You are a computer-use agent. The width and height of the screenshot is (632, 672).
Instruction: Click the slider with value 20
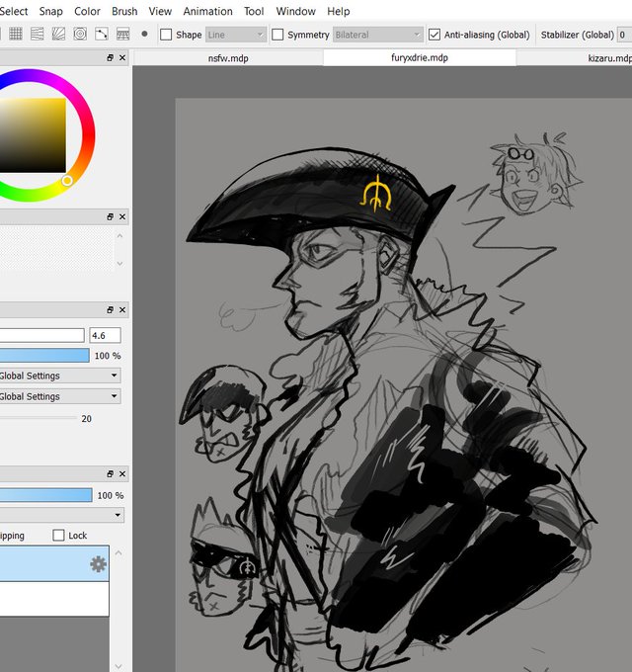pos(39,418)
